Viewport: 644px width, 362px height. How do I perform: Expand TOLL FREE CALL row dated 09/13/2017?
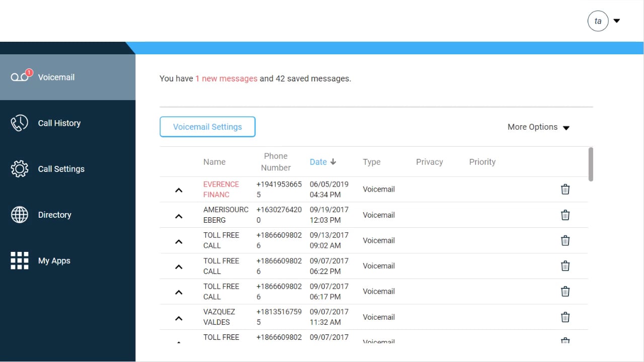pos(179,241)
